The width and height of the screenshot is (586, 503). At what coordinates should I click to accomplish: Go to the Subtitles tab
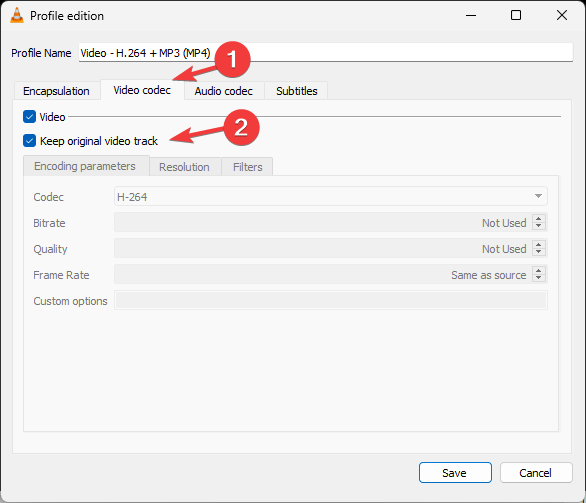[297, 91]
